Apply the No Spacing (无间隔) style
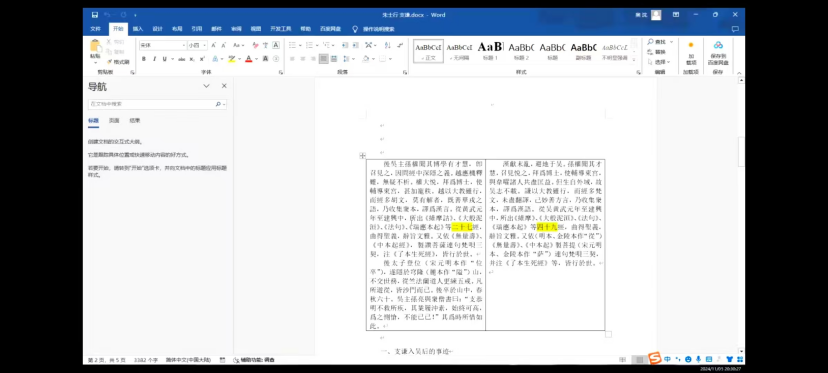The width and height of the screenshot is (828, 373). pos(458,51)
